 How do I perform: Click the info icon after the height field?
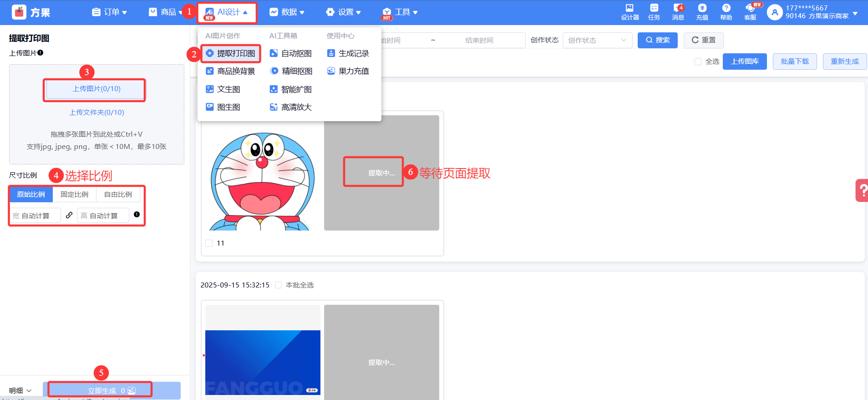coord(137,215)
